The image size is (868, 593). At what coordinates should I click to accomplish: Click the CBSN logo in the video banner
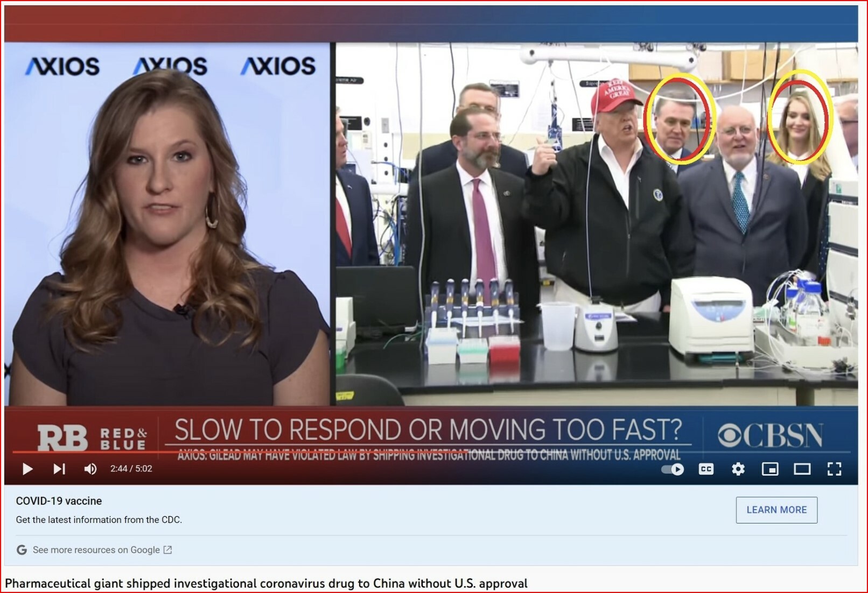[770, 435]
